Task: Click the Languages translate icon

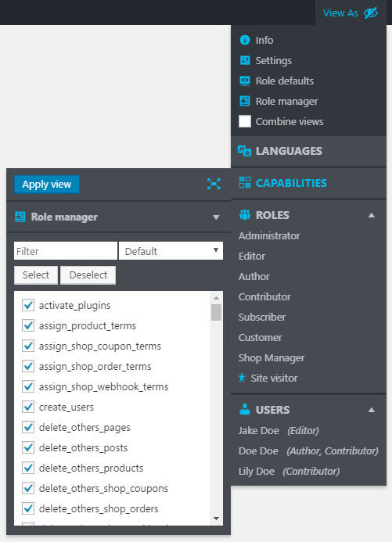Action: (244, 151)
